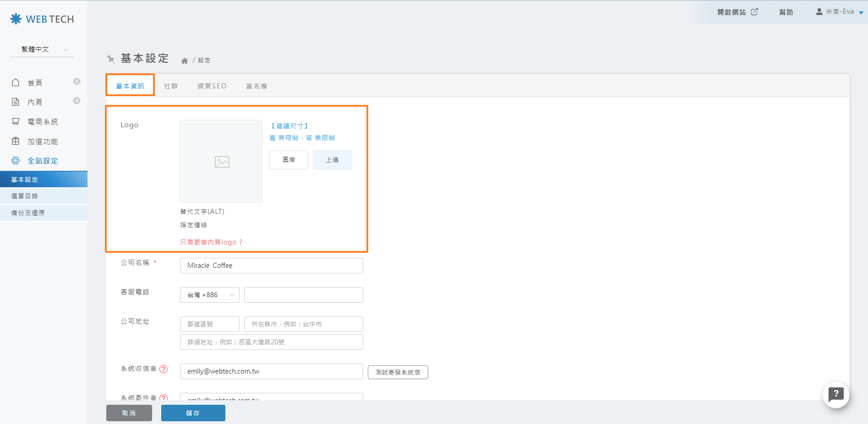The height and width of the screenshot is (424, 868).
Task: Click the gear icon beside 首頁
Action: point(76,82)
